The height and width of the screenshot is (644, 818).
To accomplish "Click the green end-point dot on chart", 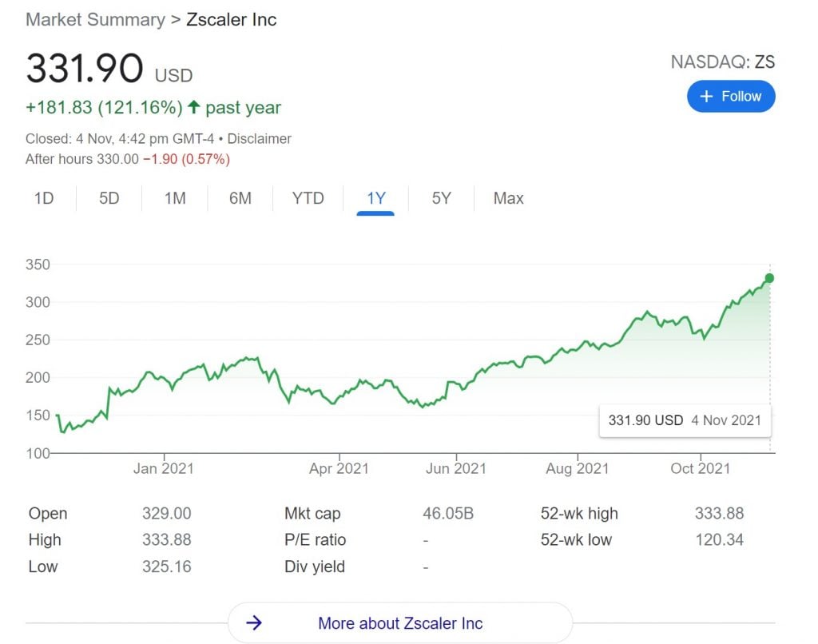I will [769, 278].
